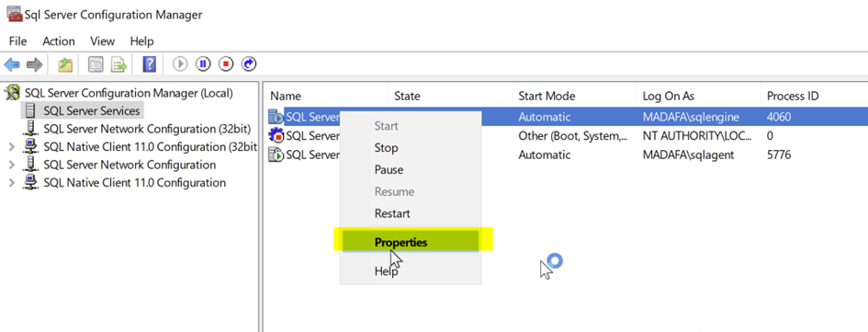Select SQL Server Configuration Manager (Local) root
868x332 pixels.
coord(129,93)
